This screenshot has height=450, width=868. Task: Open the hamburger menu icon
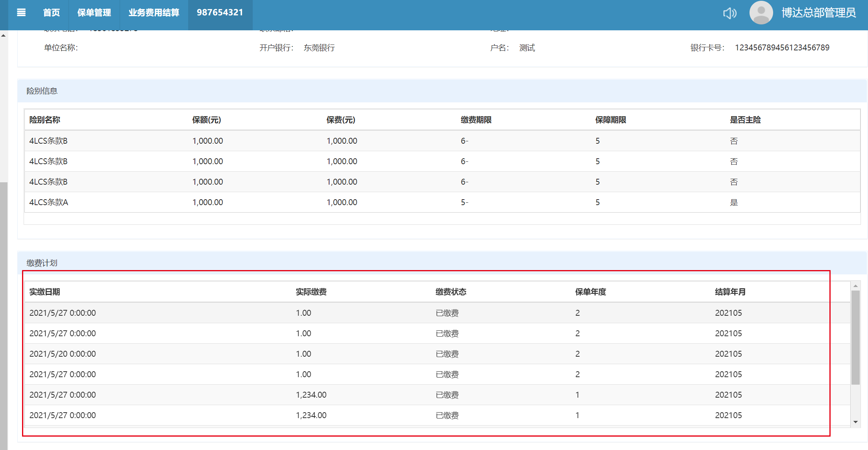(x=21, y=13)
